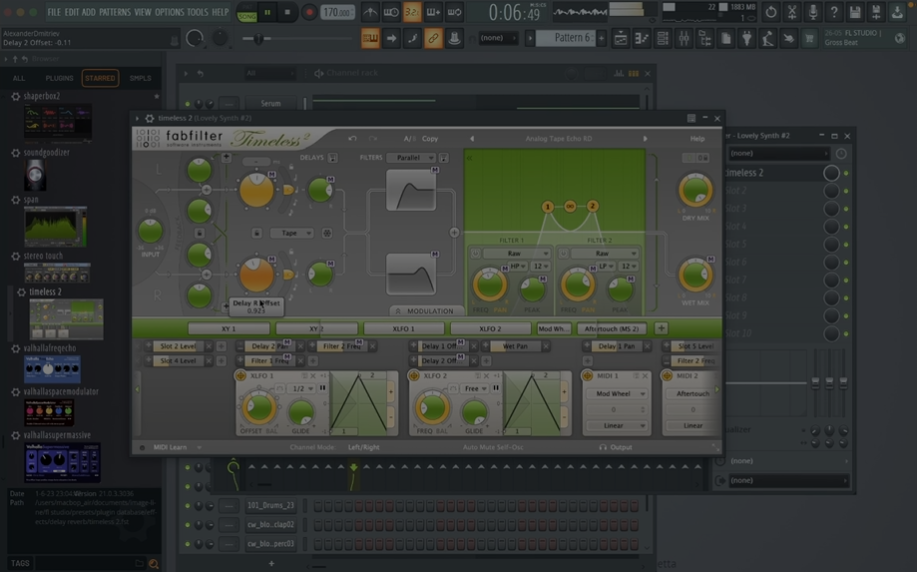
Task: Go to the previous Timeless 2 preset arrow
Action: point(472,139)
